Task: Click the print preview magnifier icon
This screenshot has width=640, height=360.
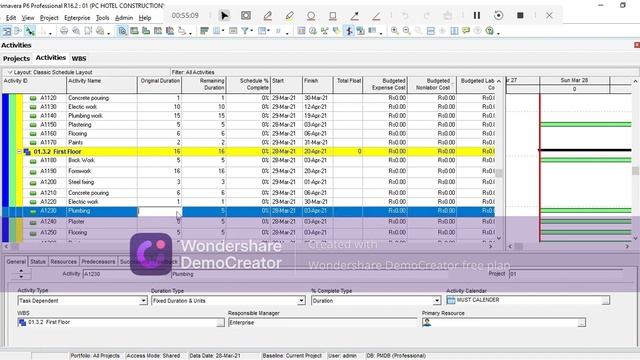Action: (x=76, y=31)
